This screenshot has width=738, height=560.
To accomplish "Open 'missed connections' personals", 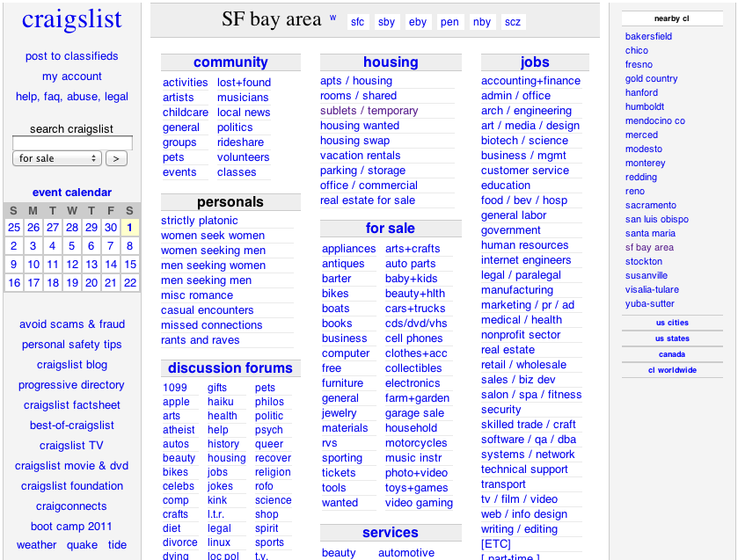I will [x=211, y=324].
